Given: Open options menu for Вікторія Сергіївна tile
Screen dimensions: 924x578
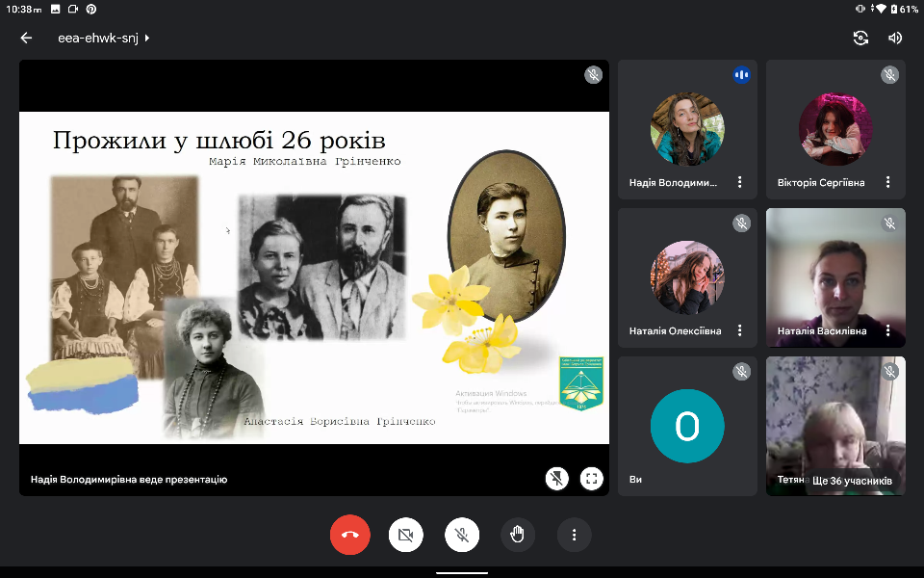Looking at the screenshot, I should (x=887, y=182).
